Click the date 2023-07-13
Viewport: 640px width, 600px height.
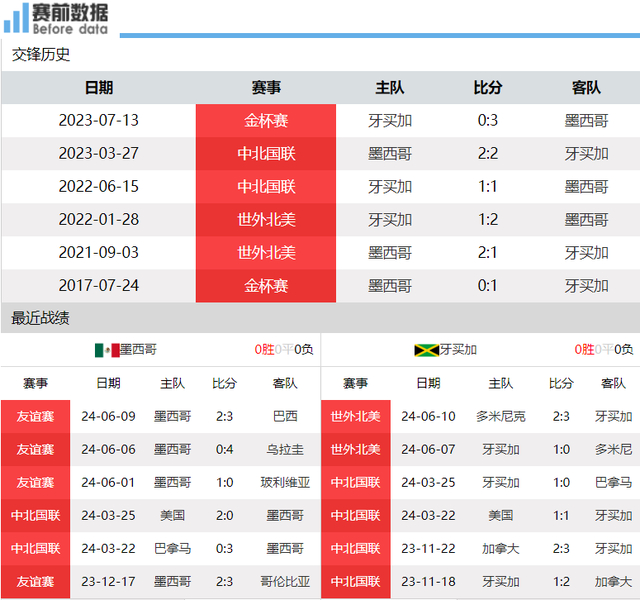click(99, 120)
